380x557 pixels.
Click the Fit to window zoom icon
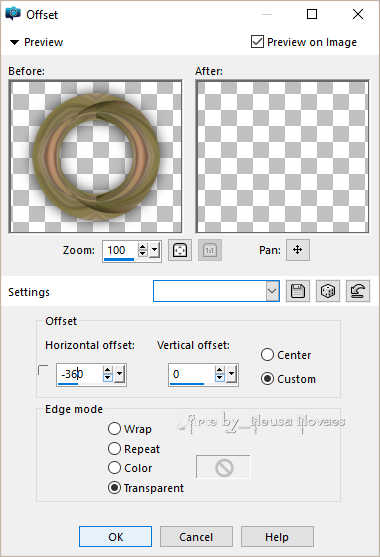point(180,250)
